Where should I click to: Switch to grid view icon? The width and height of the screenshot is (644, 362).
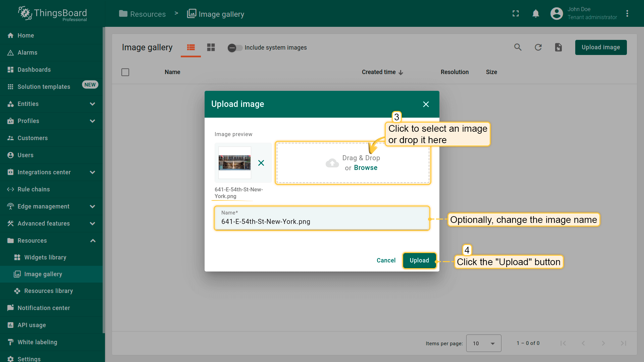[x=211, y=47]
